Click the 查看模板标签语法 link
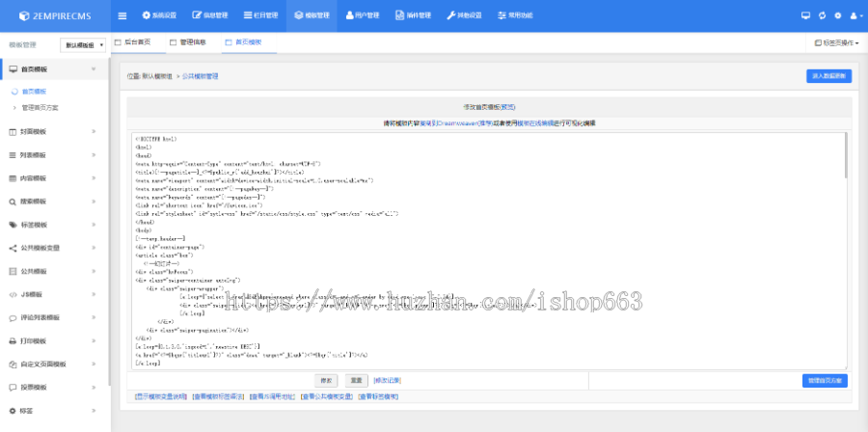This screenshot has width=868, height=432. (x=218, y=396)
